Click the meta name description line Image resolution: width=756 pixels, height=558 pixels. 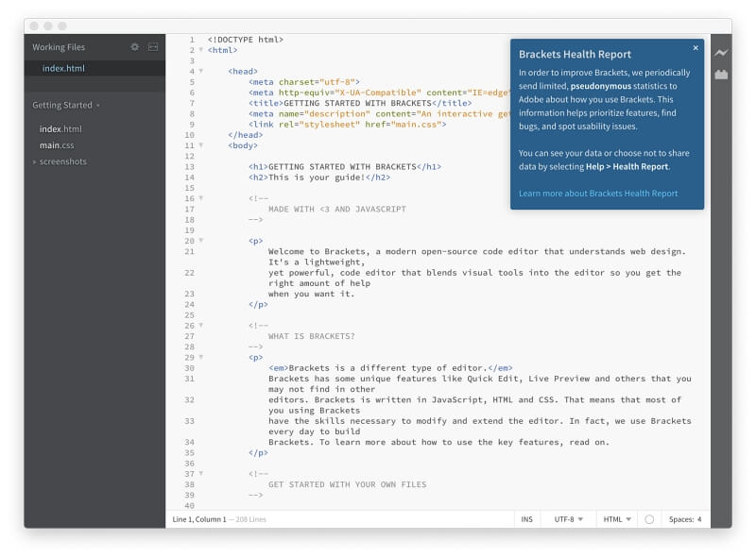[x=379, y=113]
